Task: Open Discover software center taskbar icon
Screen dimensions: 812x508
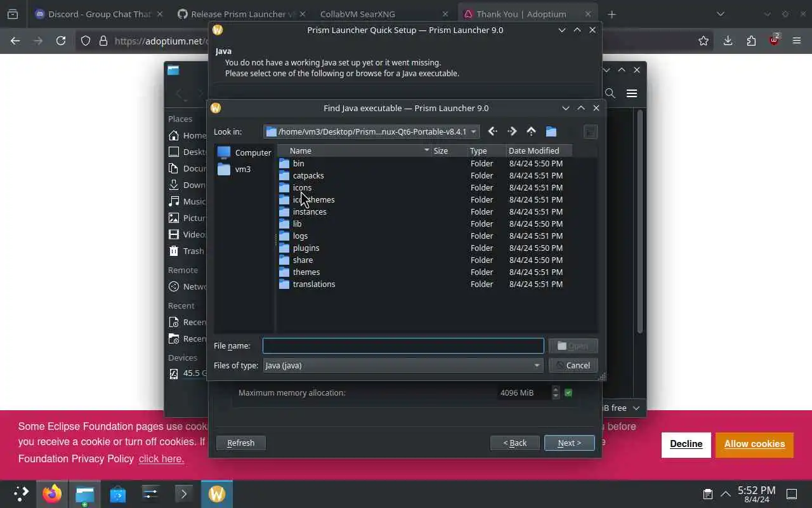Action: pyautogui.click(x=118, y=493)
